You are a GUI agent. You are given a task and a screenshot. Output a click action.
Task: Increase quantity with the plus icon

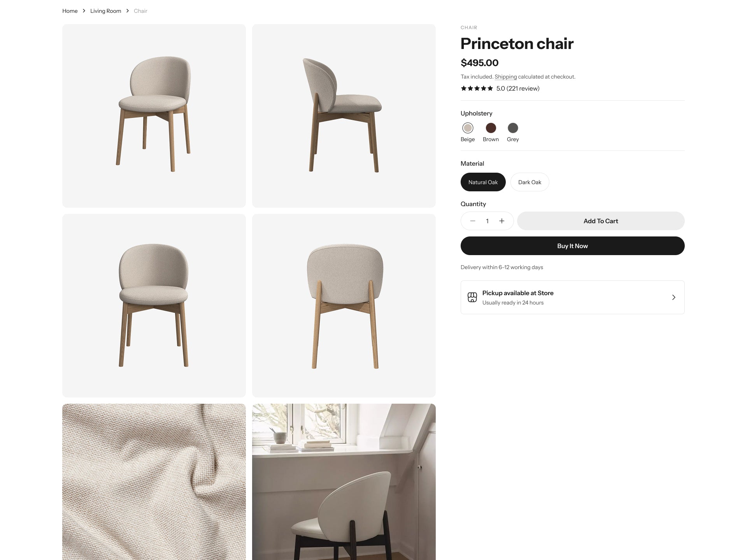(x=502, y=221)
